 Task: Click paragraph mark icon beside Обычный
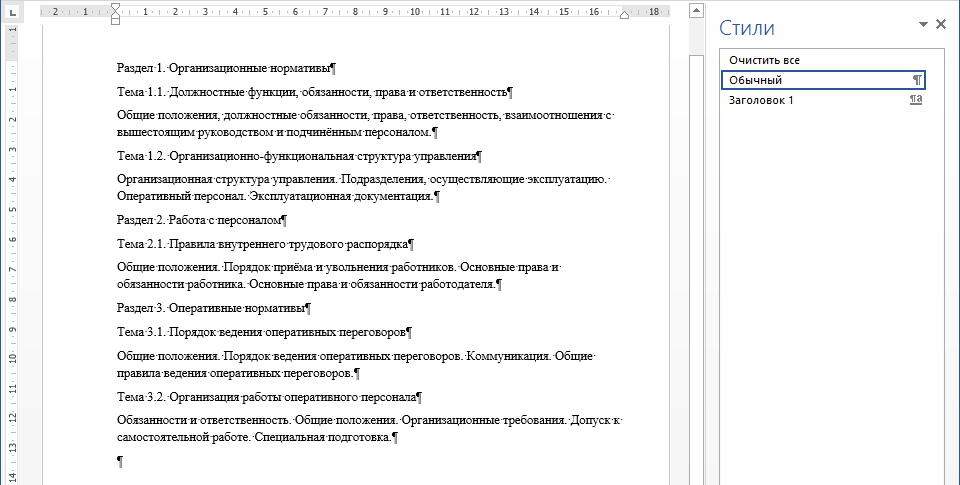(x=916, y=80)
